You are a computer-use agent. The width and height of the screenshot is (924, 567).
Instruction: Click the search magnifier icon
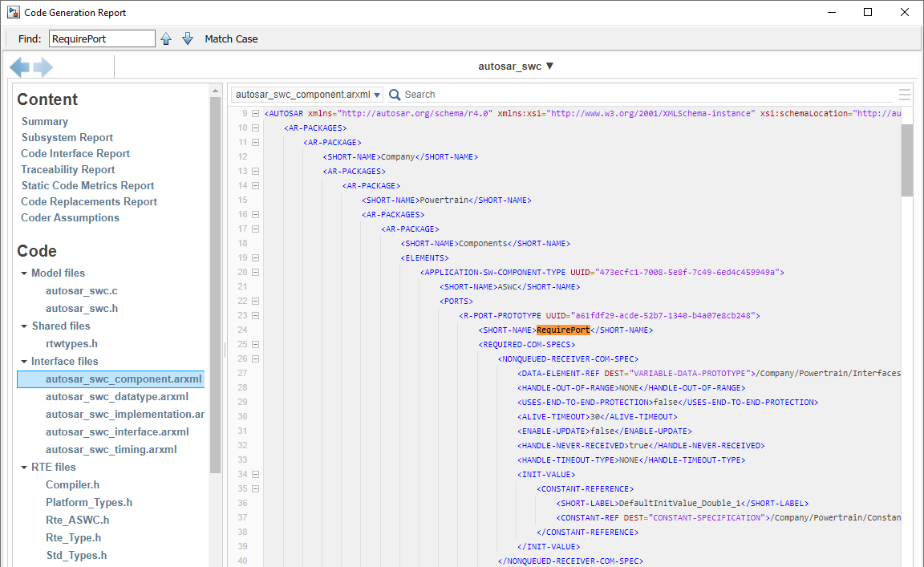(395, 95)
